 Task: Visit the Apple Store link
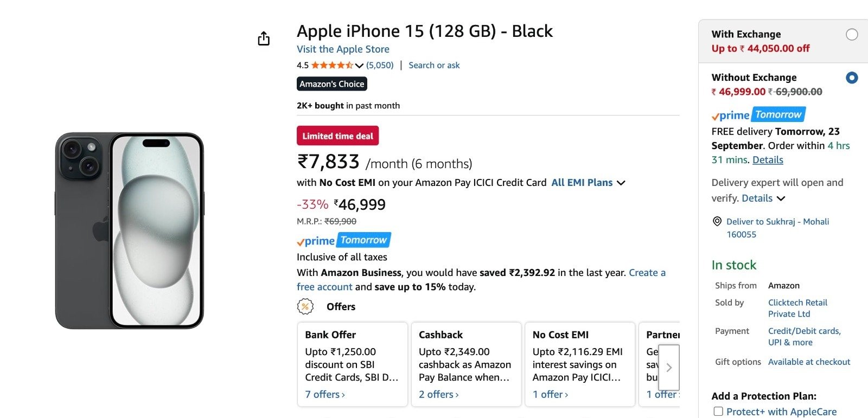343,49
